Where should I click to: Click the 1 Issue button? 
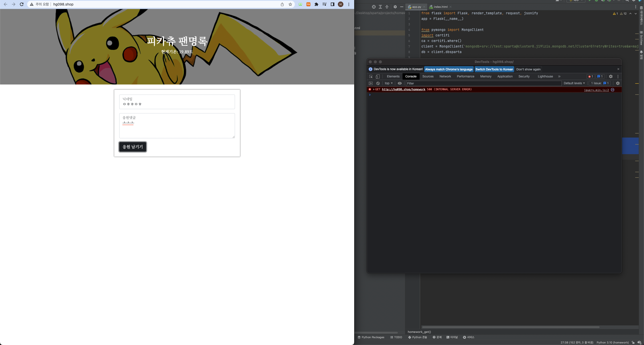click(x=600, y=83)
